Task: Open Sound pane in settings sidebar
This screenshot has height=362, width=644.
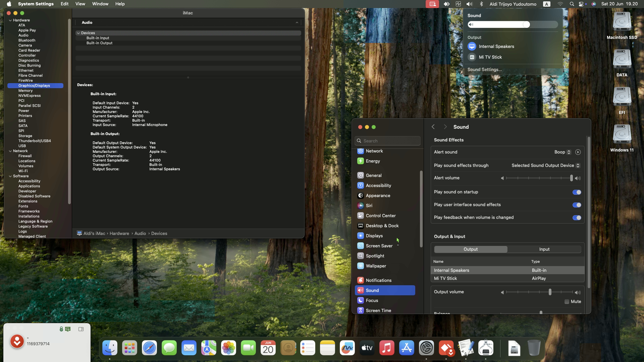Action: tap(385, 290)
